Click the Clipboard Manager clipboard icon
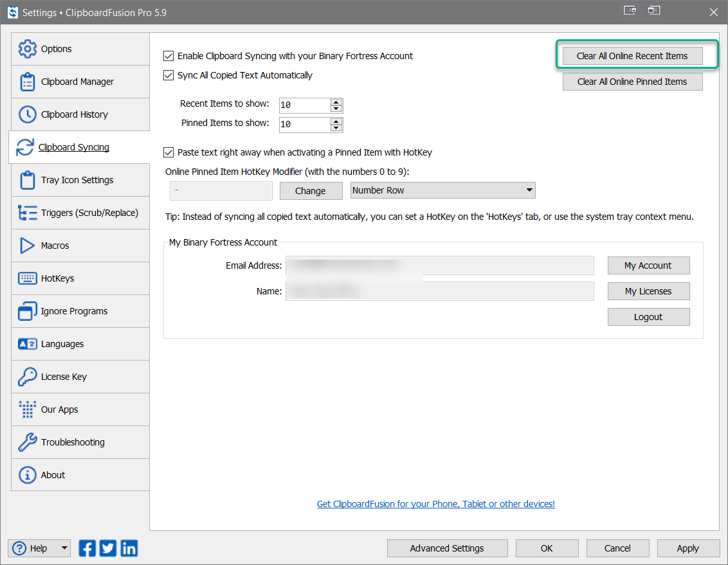This screenshot has height=565, width=728. coord(28,82)
